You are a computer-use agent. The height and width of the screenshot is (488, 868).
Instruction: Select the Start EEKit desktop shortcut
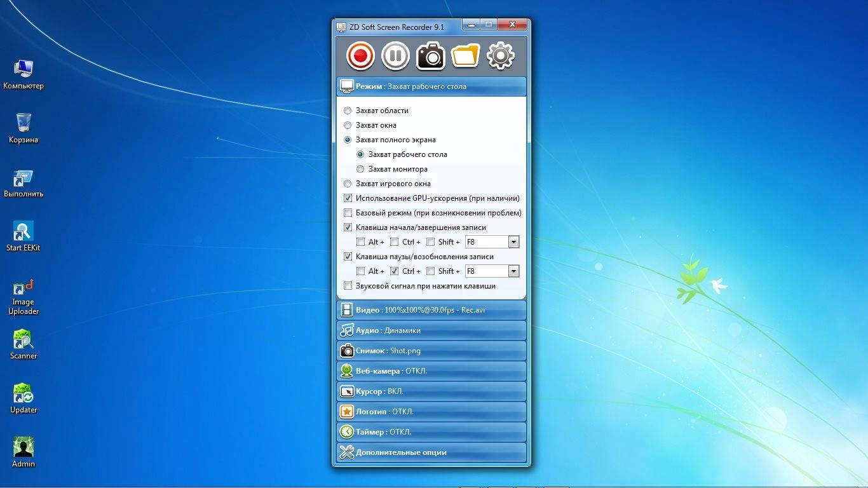pos(24,236)
